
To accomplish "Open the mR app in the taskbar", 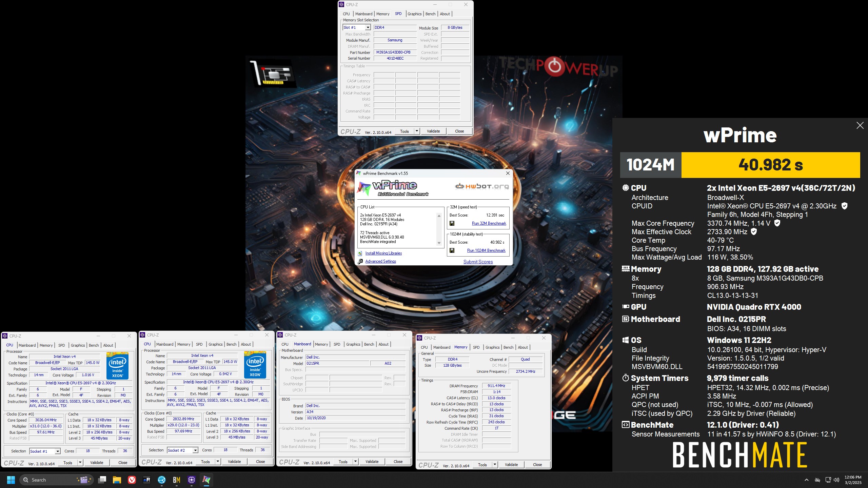I will (x=147, y=480).
